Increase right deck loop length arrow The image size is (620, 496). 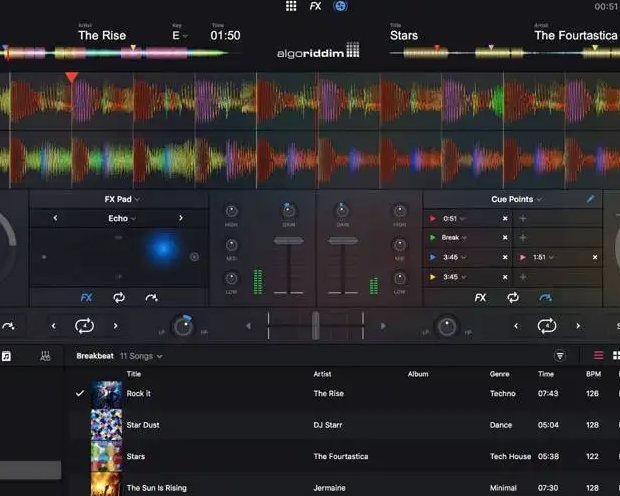[x=578, y=326]
